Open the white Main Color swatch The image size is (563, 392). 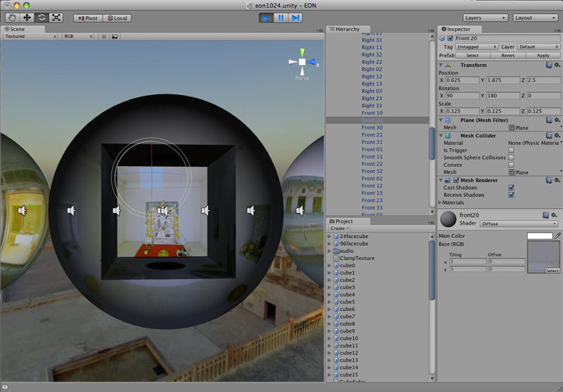[x=539, y=236]
